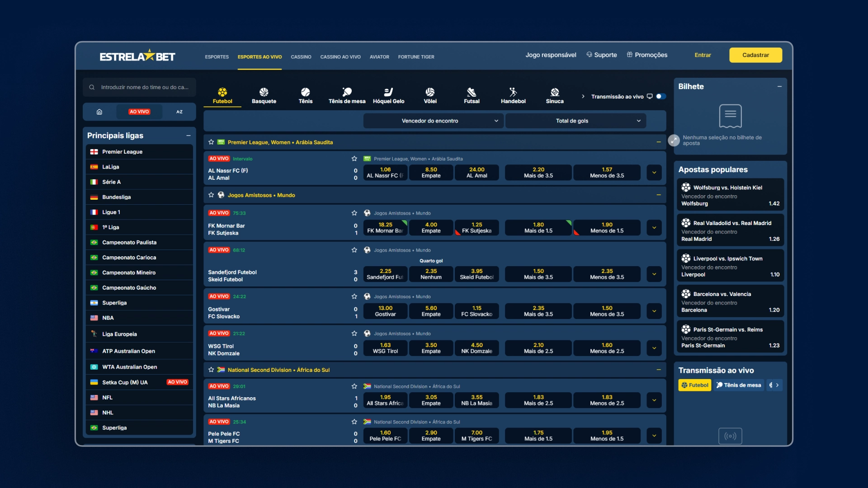Click the team search input field
Viewport: 868px width, 488px height.
139,87
